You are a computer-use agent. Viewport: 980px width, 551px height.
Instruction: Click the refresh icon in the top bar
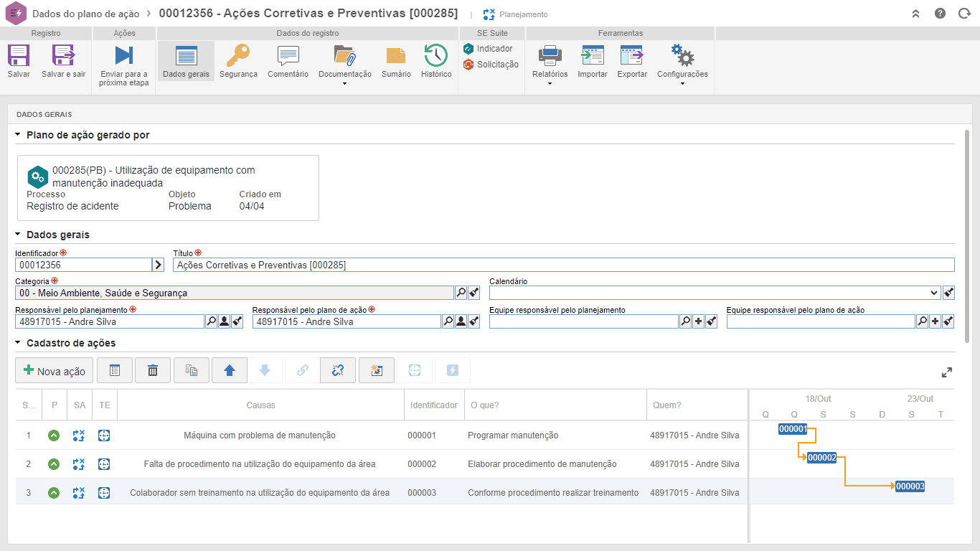pos(964,14)
